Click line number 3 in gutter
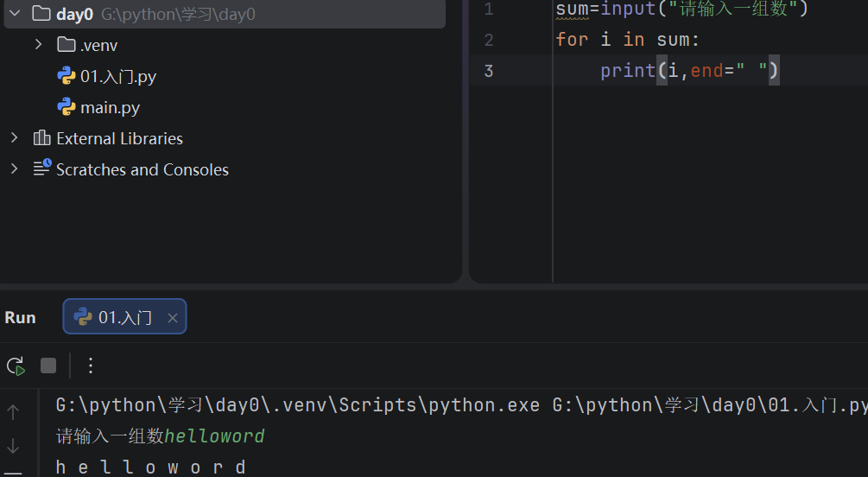Screen dimensions: 868x477 (x=488, y=71)
